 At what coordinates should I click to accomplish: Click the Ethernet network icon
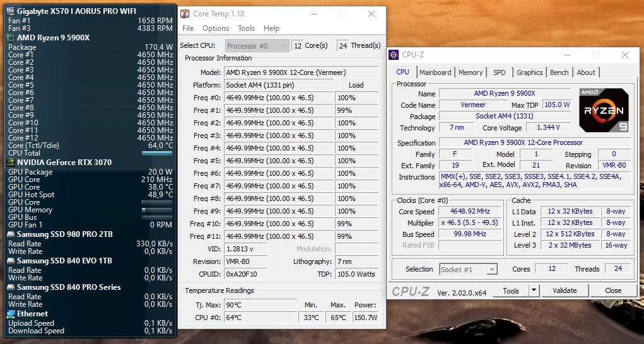pyautogui.click(x=11, y=314)
